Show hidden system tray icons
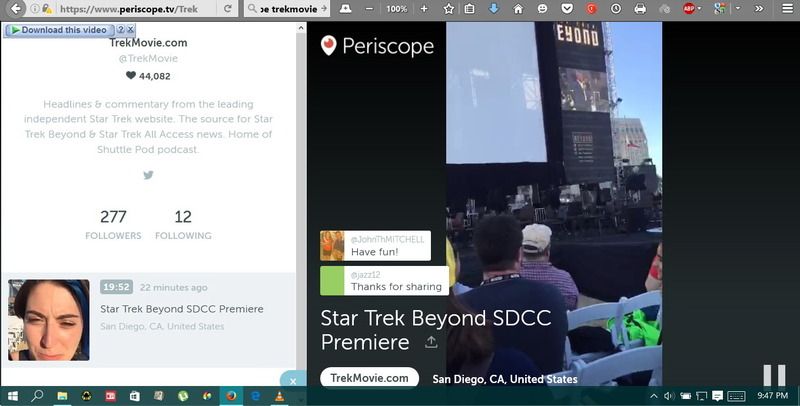The width and height of the screenshot is (800, 406). click(x=654, y=396)
